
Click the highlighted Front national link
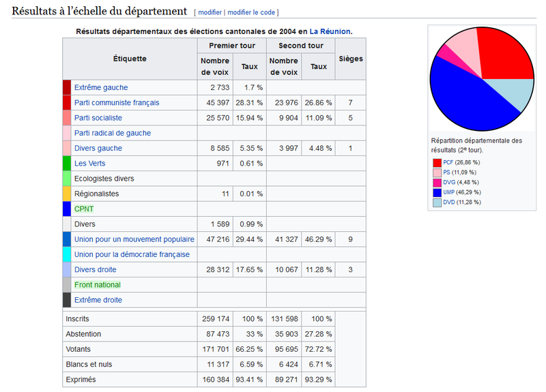(x=98, y=285)
